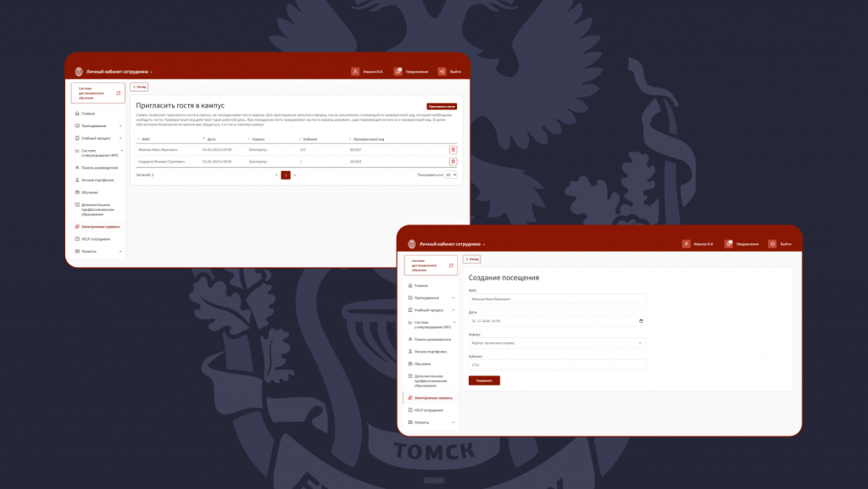Open the notifications bell in the visit creation window
Viewport: 868px width, 489px height.
pyautogui.click(x=729, y=244)
